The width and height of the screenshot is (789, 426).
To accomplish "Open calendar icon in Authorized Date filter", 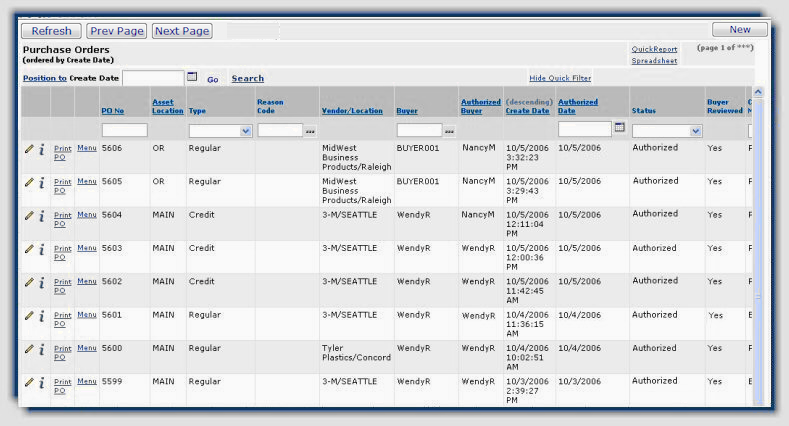I will pyautogui.click(x=619, y=129).
